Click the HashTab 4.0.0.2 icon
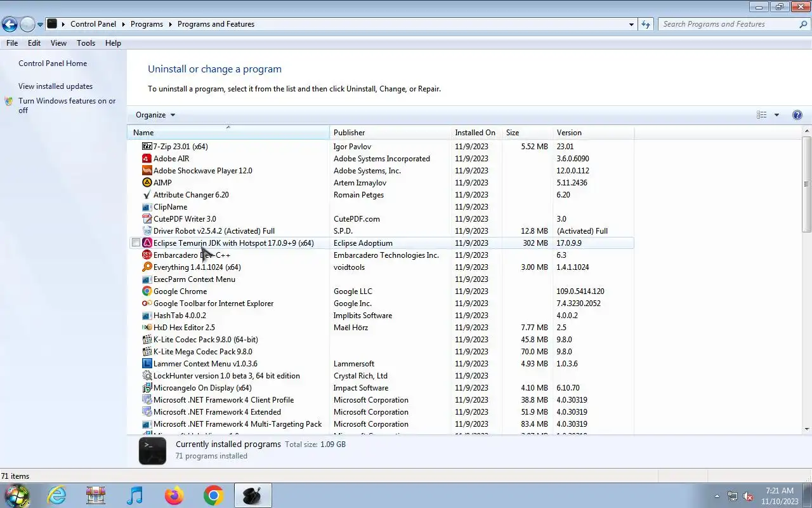The width and height of the screenshot is (812, 508). pyautogui.click(x=147, y=316)
